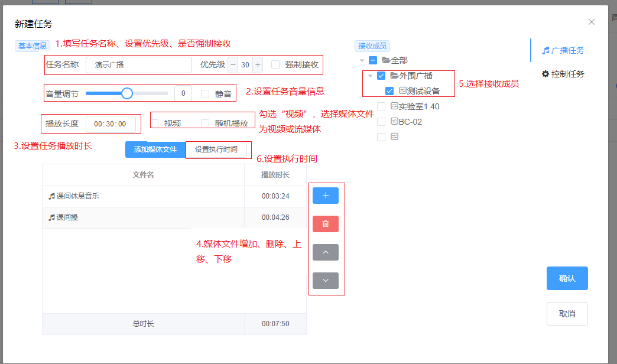
Task: Click the blue plus add media button
Action: click(x=326, y=196)
